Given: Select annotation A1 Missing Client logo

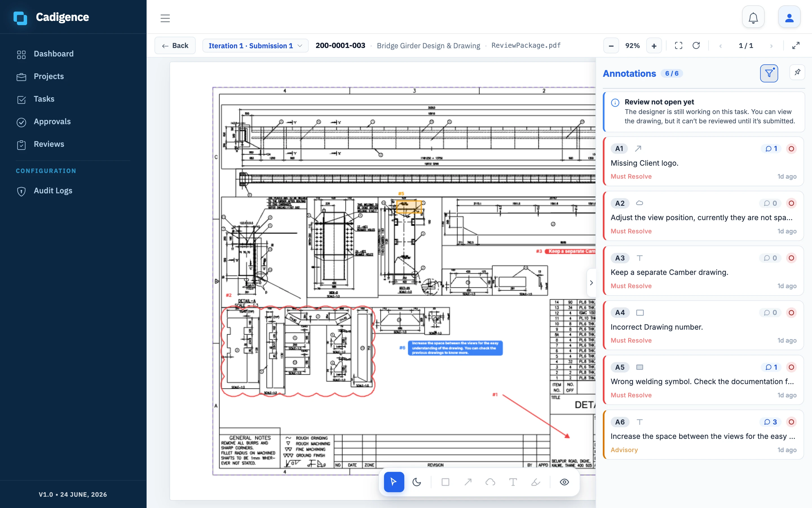Looking at the screenshot, I should point(703,161).
